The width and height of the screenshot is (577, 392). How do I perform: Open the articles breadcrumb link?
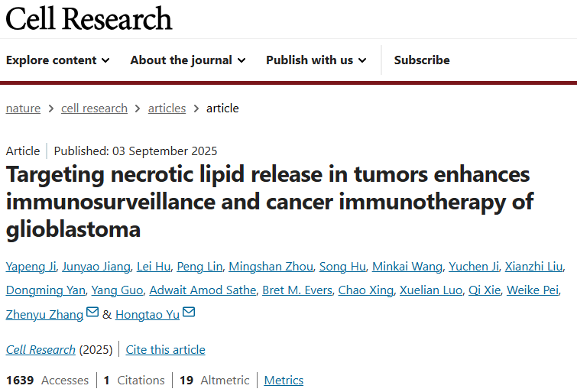click(167, 109)
